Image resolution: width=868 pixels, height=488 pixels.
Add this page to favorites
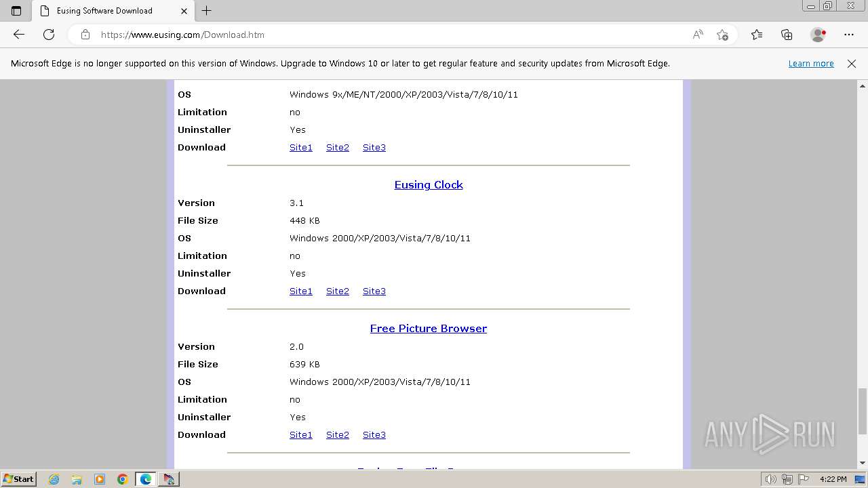coord(722,35)
